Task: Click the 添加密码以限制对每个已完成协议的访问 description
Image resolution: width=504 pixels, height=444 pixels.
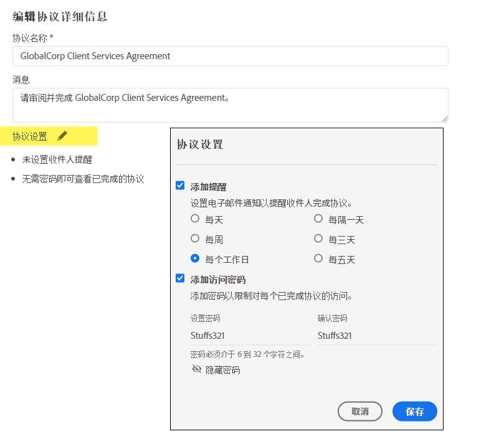Action: (x=271, y=296)
